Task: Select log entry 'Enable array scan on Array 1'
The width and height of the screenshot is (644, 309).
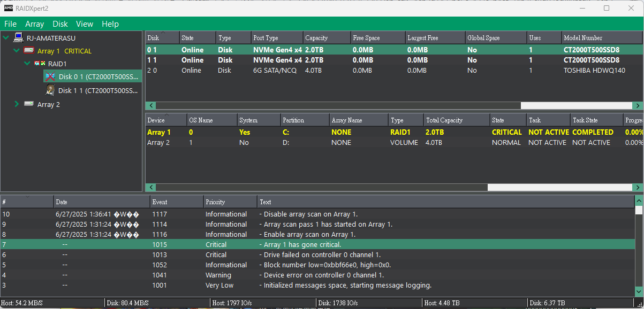Action: [x=317, y=235]
